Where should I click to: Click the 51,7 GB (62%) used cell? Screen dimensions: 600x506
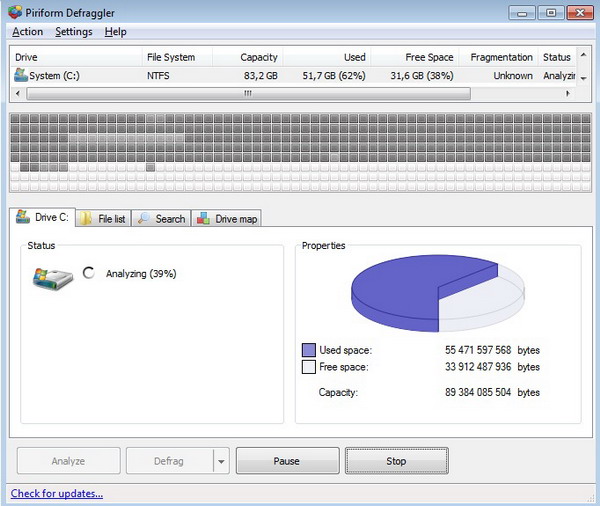pos(334,75)
